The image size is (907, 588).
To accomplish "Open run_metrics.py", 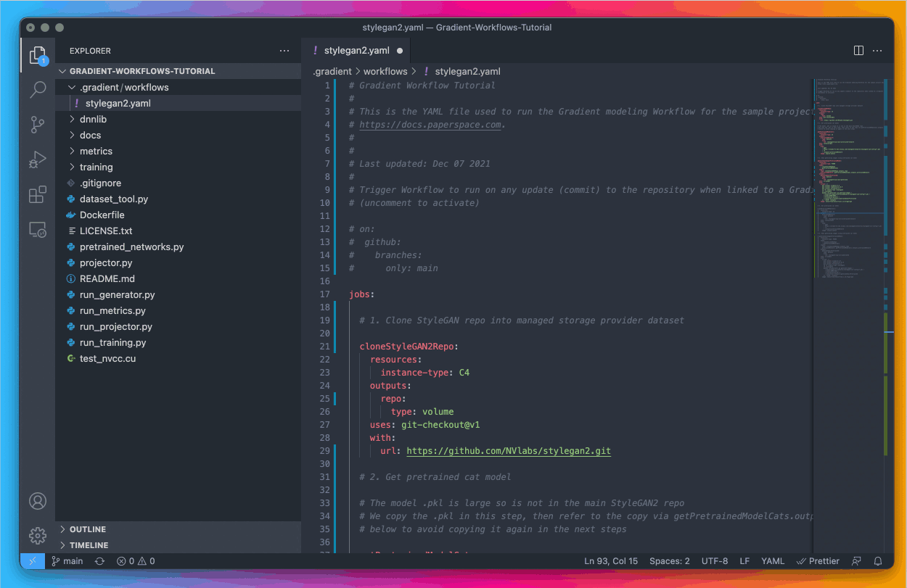I will (x=178, y=310).
